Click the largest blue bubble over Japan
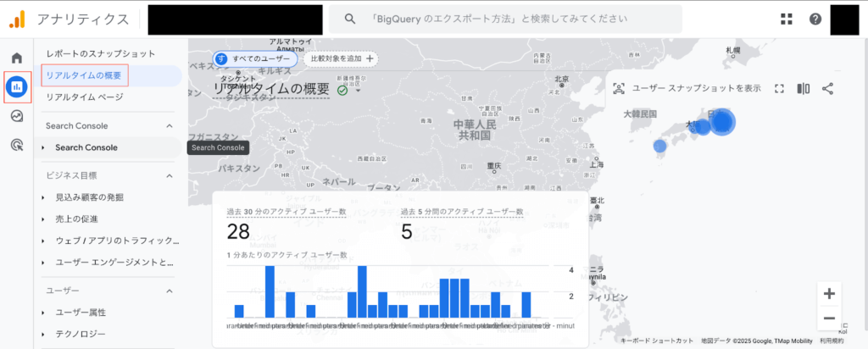This screenshot has width=868, height=349. coord(721,122)
